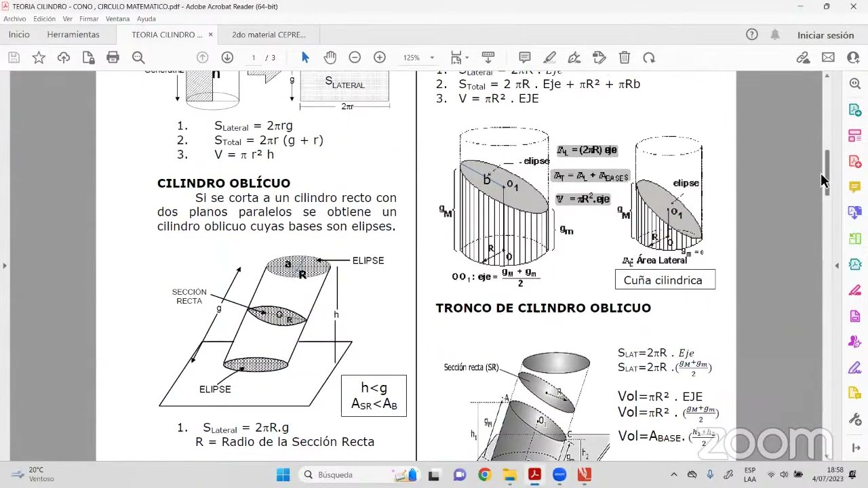Go to the previous page
Image resolution: width=868 pixels, height=488 pixels.
202,58
